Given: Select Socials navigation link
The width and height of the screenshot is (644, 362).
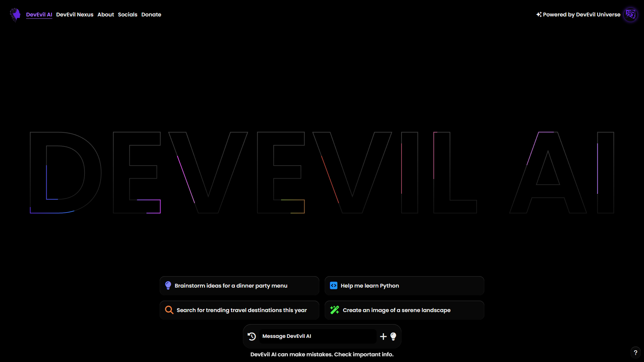Looking at the screenshot, I should tap(127, 15).
